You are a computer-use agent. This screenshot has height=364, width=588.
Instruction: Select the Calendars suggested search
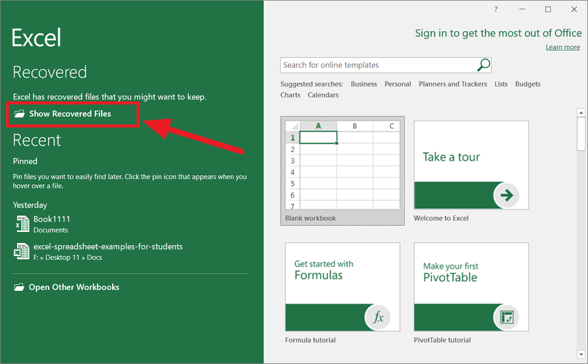tap(323, 95)
